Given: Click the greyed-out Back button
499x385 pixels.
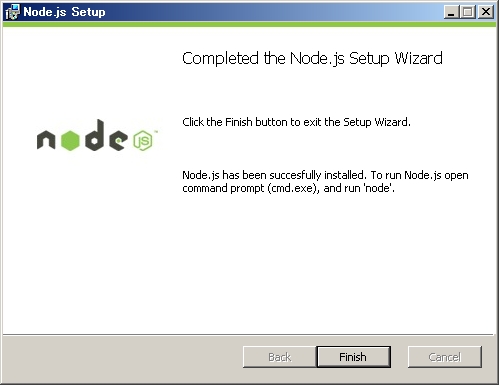Looking at the screenshot, I should tap(279, 357).
